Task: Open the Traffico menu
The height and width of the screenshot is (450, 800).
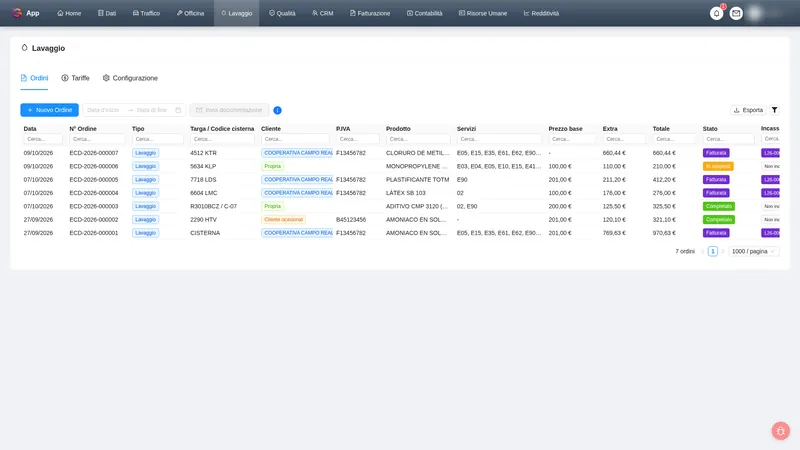Action: click(x=146, y=13)
